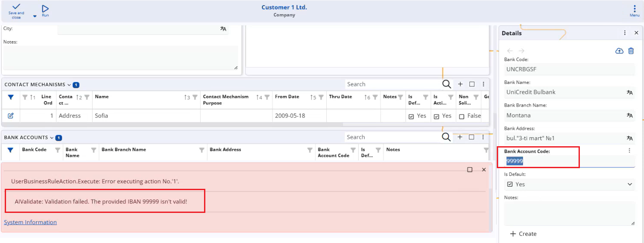Open the Bank Accounts grid three-dots menu
The height and width of the screenshot is (243, 644).
(483, 137)
